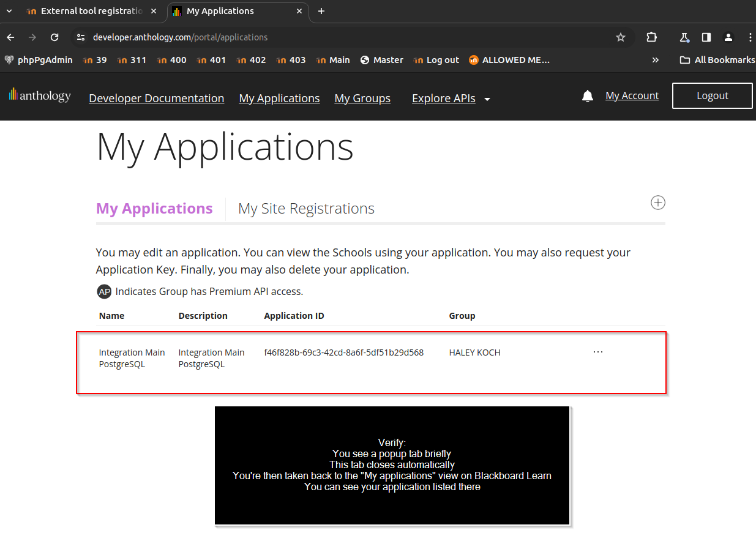
Task: Reload the page with refresh icon
Action: [x=54, y=37]
